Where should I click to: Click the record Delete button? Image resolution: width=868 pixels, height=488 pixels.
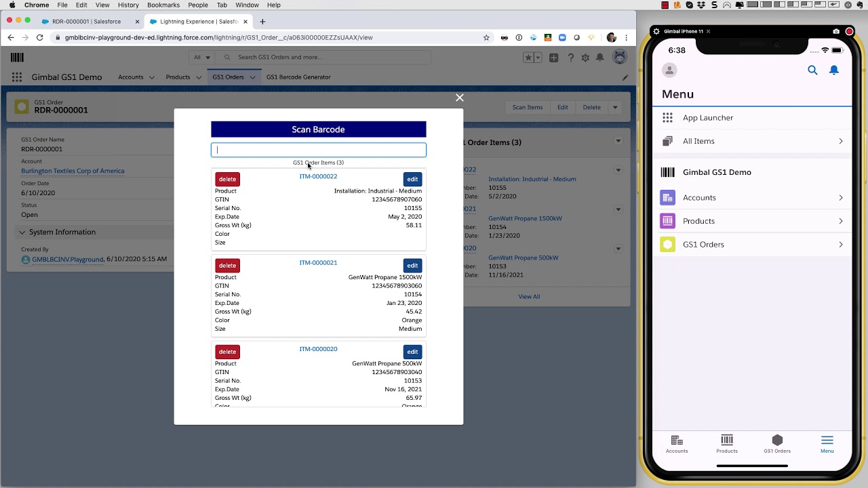(x=592, y=107)
